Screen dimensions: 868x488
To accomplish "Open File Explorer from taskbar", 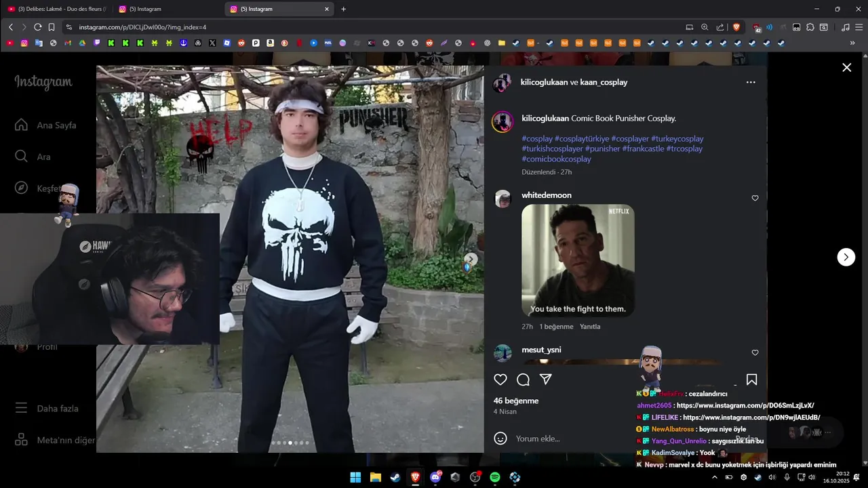I will pos(375,477).
